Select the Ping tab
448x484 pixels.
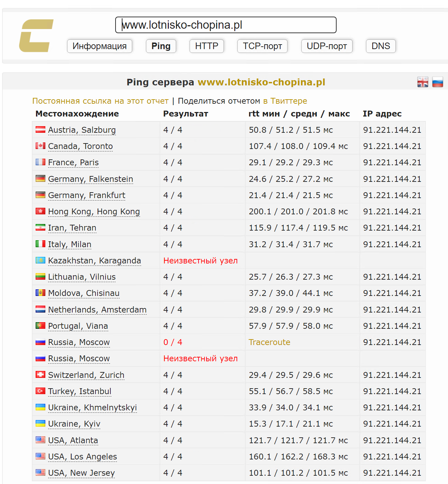pyautogui.click(x=161, y=46)
